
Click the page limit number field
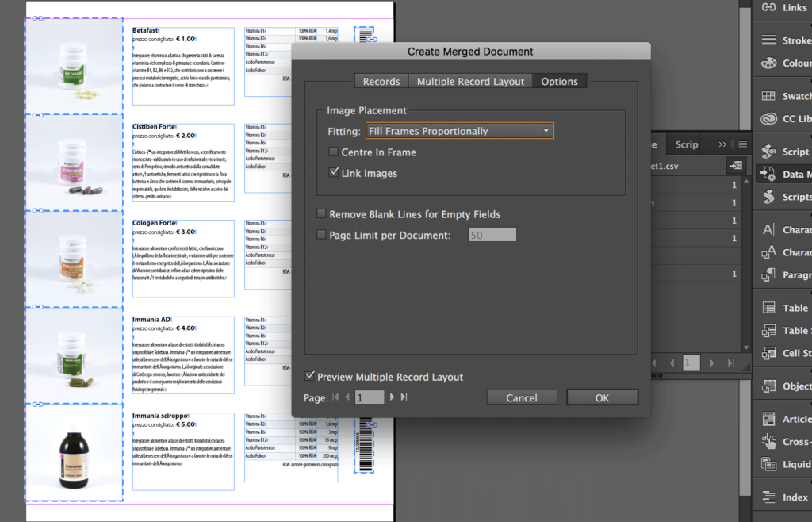[x=492, y=235]
